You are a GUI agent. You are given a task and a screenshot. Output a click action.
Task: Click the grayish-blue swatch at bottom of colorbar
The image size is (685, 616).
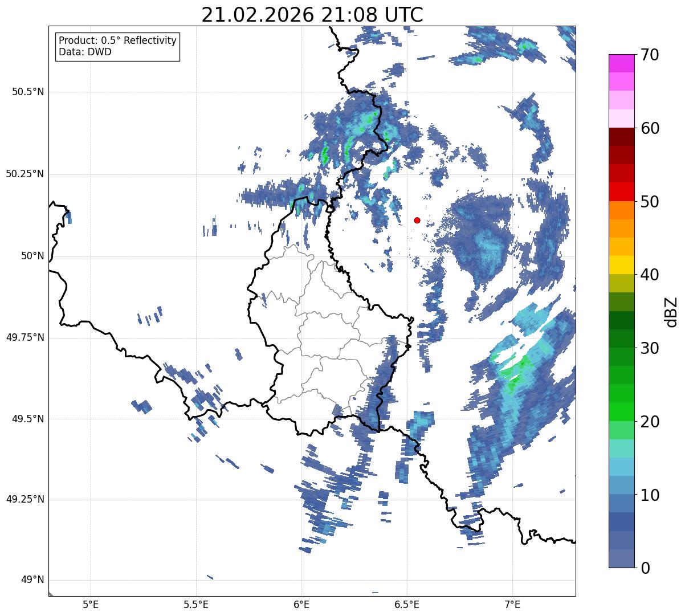(622, 558)
